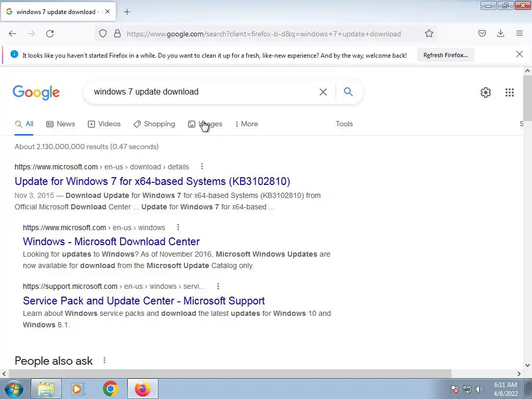This screenshot has height=399, width=532.
Task: Switch to the News tab
Action: point(61,124)
